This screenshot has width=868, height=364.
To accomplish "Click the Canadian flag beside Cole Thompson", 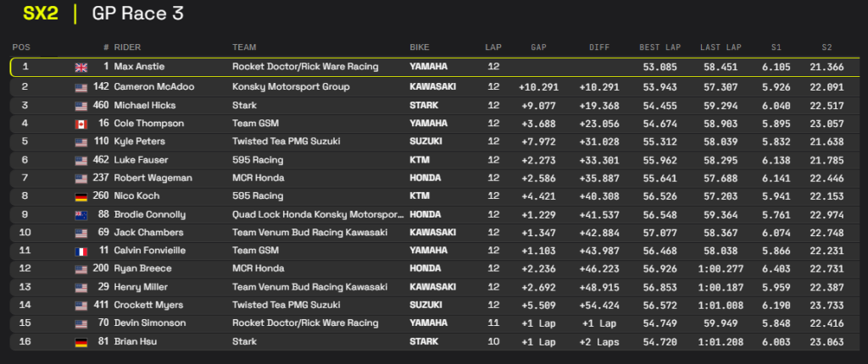I will (x=81, y=124).
